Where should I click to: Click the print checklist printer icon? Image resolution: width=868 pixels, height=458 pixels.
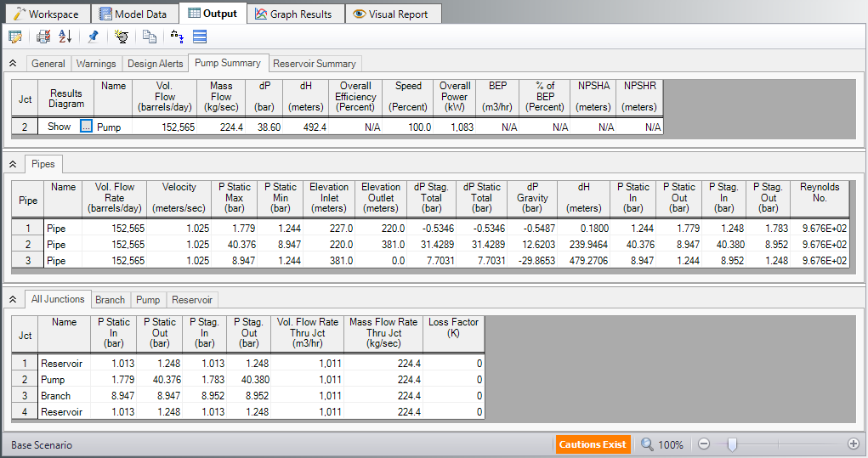[43, 37]
